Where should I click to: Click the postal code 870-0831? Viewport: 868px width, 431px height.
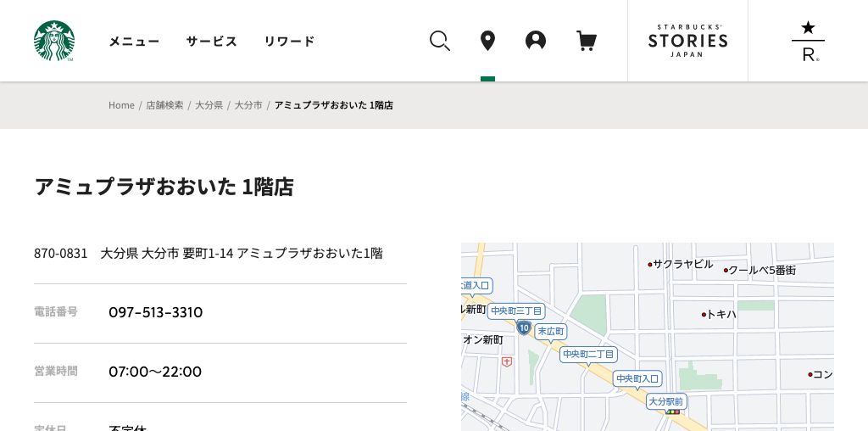(x=61, y=253)
